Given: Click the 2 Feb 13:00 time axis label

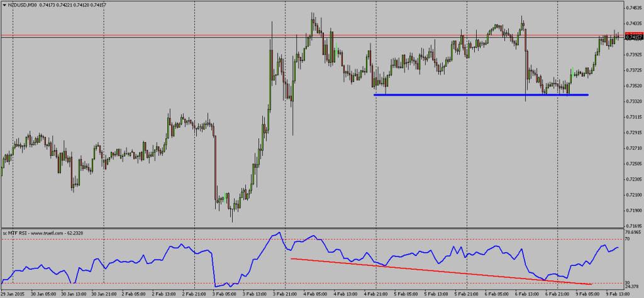Looking at the screenshot, I should [165, 294].
